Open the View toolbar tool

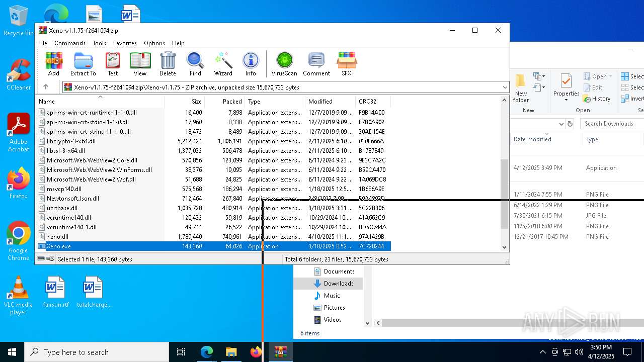tap(140, 64)
